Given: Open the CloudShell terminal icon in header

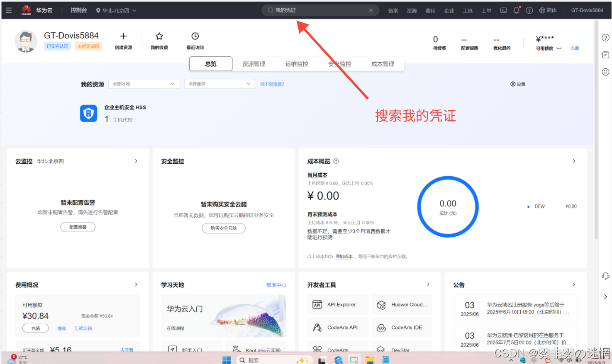Looking at the screenshot, I should coord(503,10).
